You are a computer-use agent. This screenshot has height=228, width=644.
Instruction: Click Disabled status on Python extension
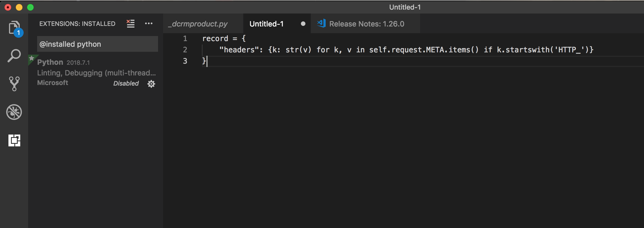[126, 83]
